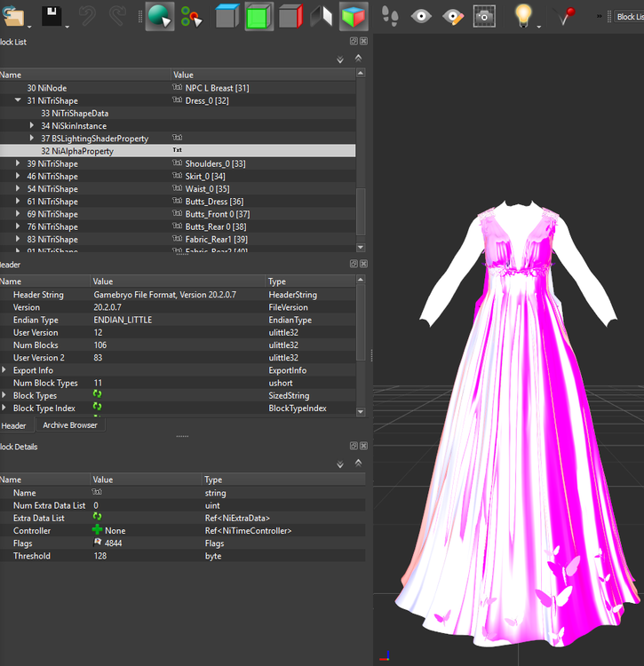Toggle the Select object sphere tool
The height and width of the screenshot is (666, 644).
pos(160,16)
